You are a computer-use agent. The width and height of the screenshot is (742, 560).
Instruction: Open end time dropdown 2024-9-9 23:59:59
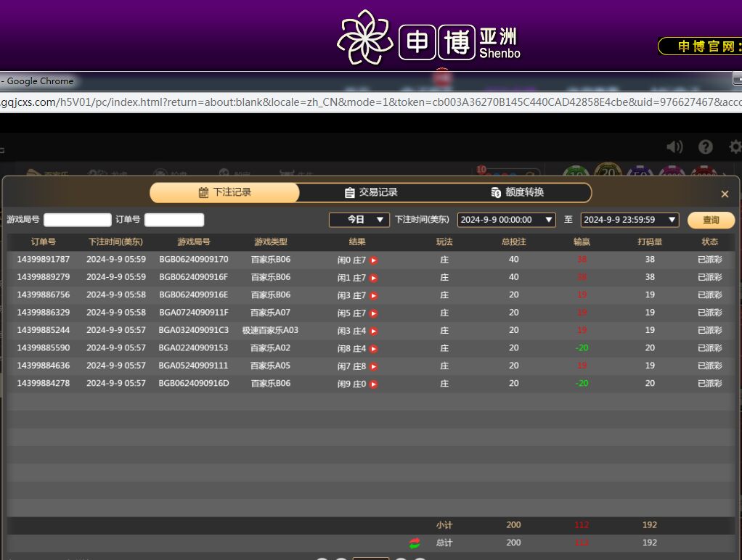[x=629, y=220]
